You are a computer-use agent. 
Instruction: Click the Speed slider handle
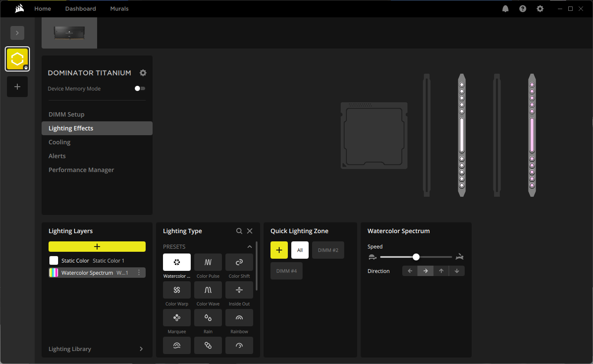[x=416, y=257]
